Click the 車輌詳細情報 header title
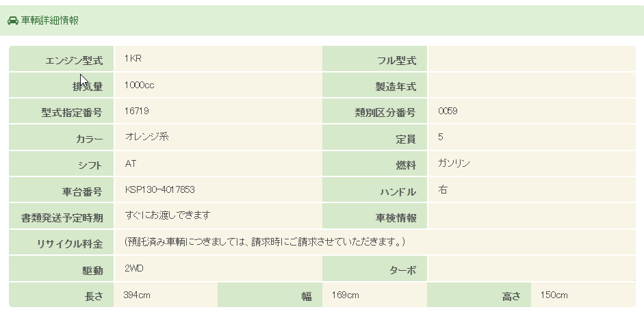644x318 pixels. tap(49, 21)
